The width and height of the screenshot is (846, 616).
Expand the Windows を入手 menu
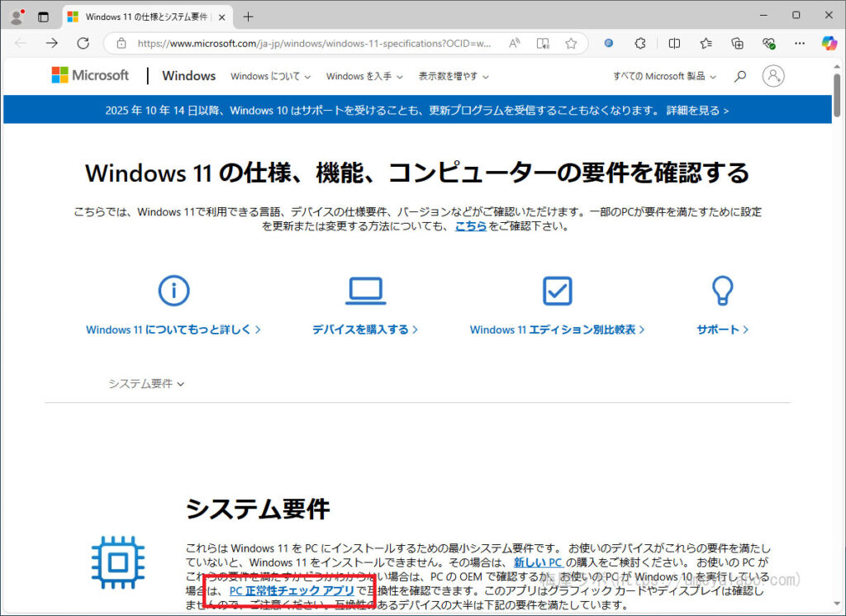pyautogui.click(x=364, y=77)
